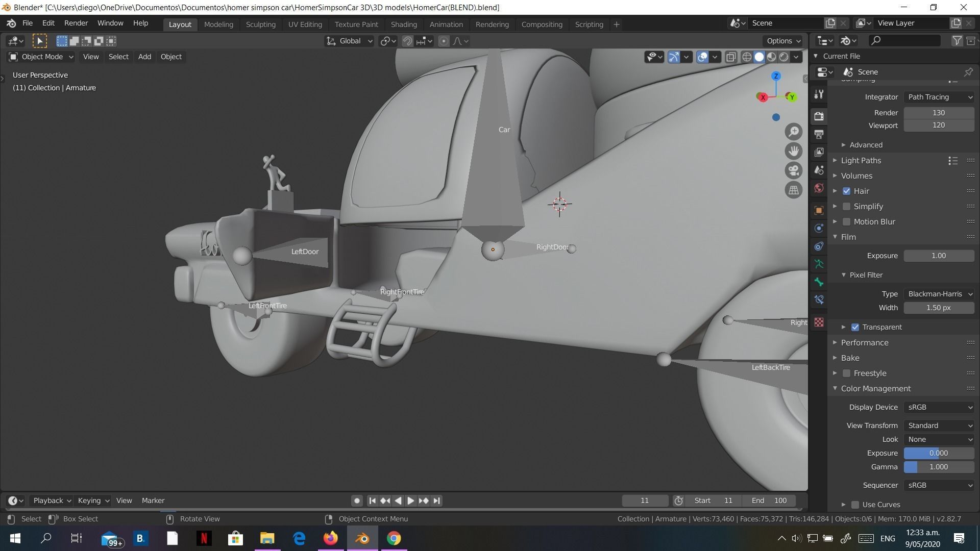The height and width of the screenshot is (551, 980).
Task: Open the Output properties tab
Action: point(819,134)
